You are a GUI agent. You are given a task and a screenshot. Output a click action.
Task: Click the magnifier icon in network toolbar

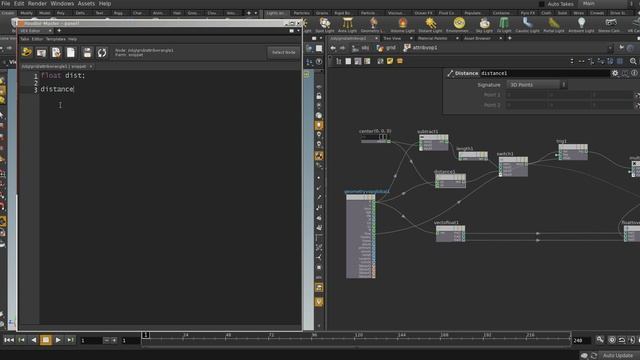[x=633, y=61]
